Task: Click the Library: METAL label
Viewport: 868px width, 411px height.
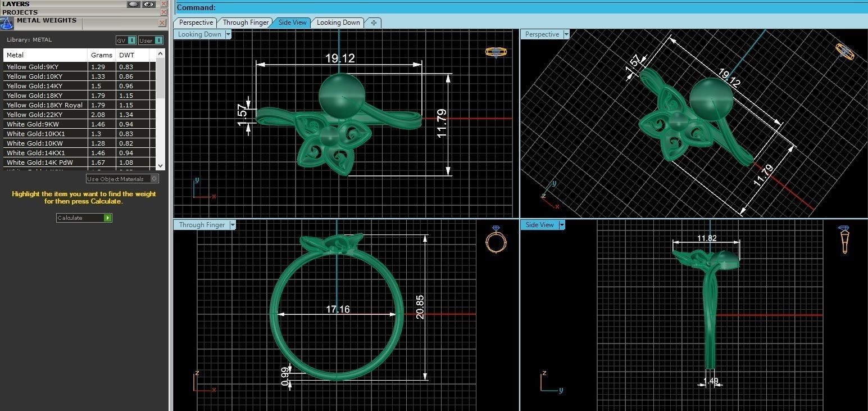Action: [29, 40]
